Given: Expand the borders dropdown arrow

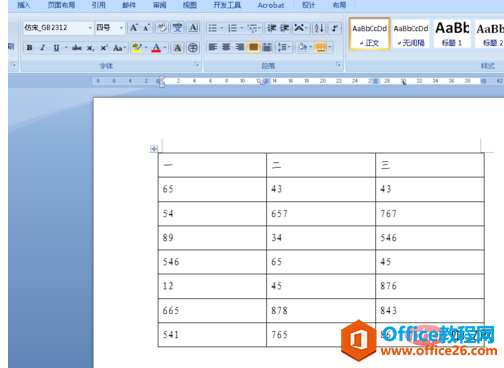Looking at the screenshot, I should [x=330, y=47].
